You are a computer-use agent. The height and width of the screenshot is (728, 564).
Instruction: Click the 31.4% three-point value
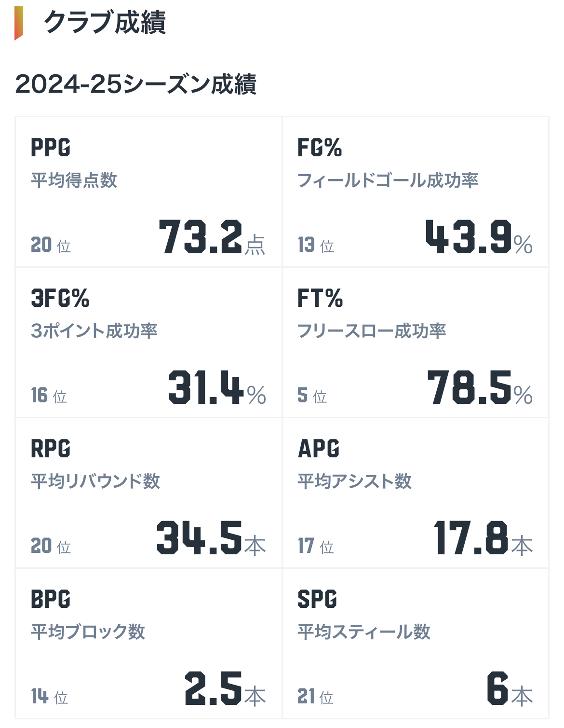(217, 387)
